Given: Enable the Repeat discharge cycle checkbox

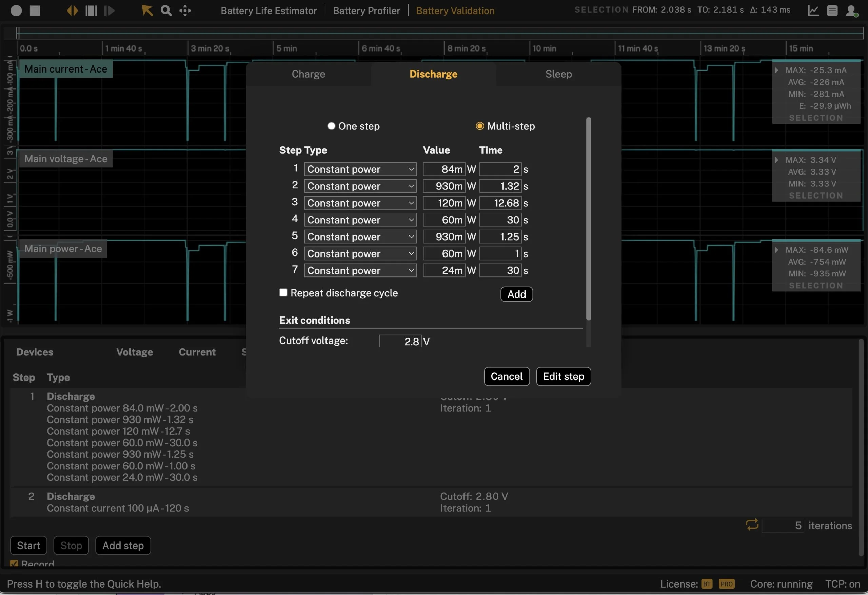Looking at the screenshot, I should click(x=283, y=293).
